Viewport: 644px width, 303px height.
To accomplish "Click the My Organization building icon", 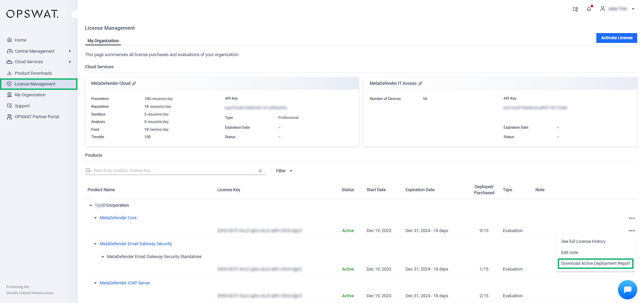I will click(9, 95).
